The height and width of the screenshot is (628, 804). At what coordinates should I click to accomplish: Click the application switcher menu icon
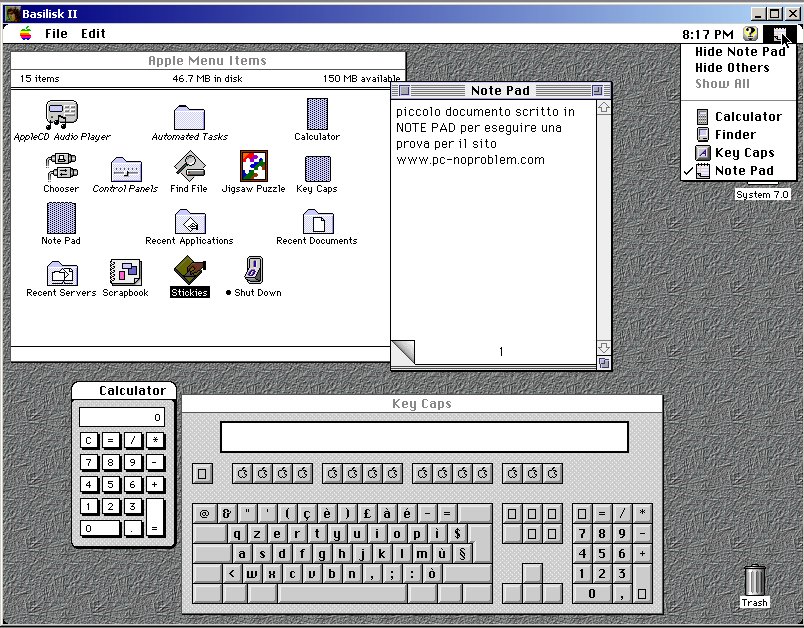click(x=780, y=34)
